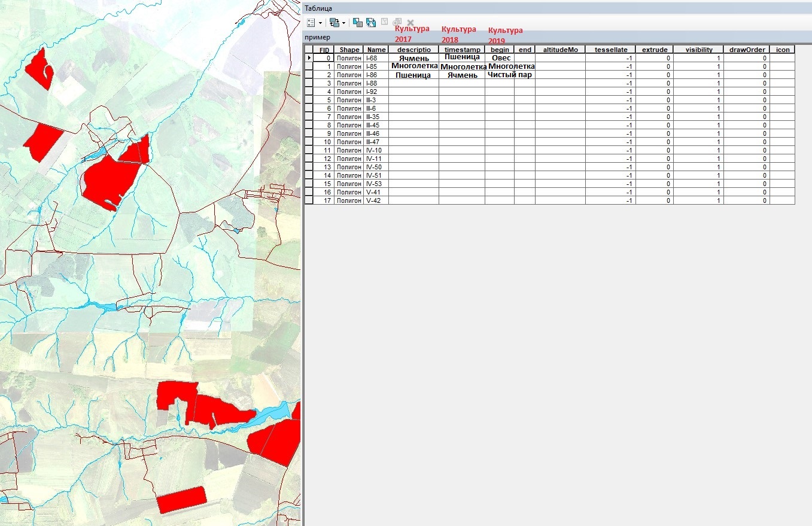The width and height of the screenshot is (812, 526).
Task: Click the Zoom To Selected icon
Action: pyautogui.click(x=397, y=22)
